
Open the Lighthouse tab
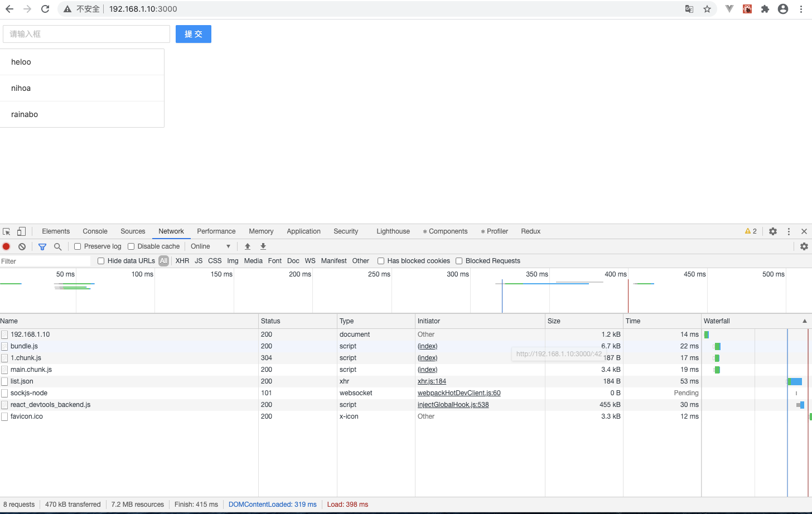[x=393, y=231]
